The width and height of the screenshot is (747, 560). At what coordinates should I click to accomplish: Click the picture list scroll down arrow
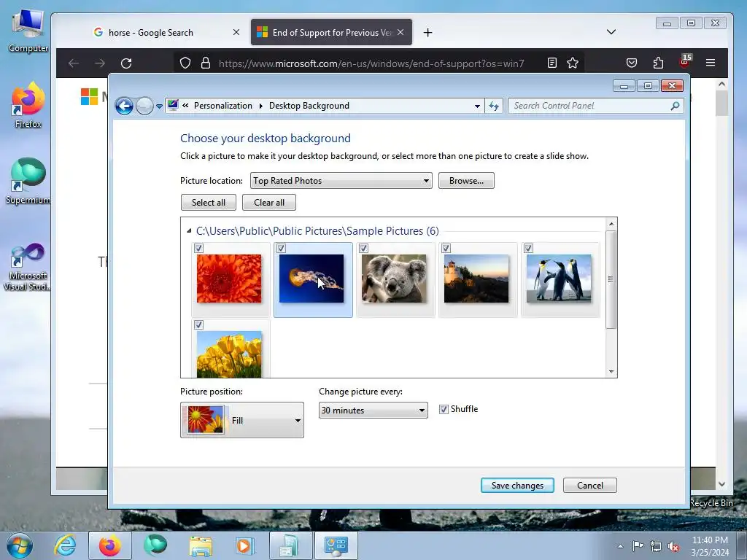click(611, 371)
